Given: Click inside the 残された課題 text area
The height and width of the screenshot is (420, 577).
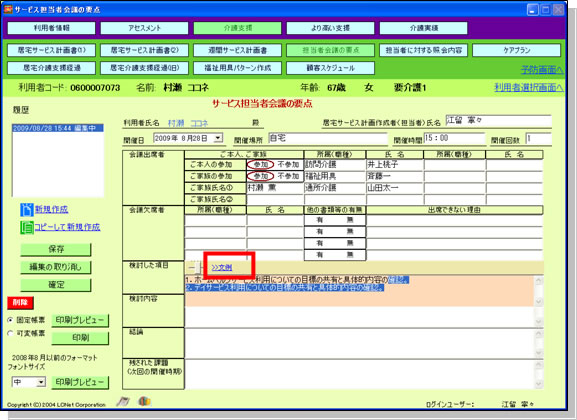Looking at the screenshot, I should (360, 374).
